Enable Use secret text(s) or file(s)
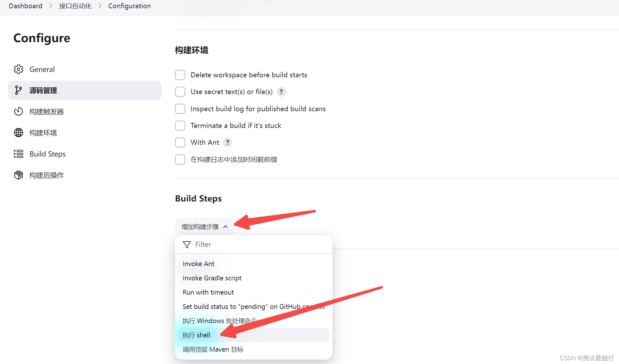 click(x=180, y=92)
